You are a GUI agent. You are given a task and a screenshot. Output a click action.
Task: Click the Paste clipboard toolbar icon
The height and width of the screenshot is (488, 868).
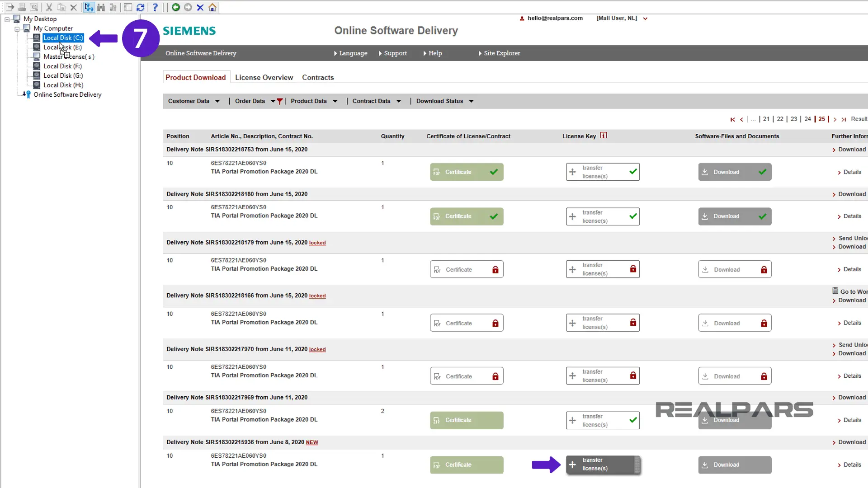coord(61,7)
